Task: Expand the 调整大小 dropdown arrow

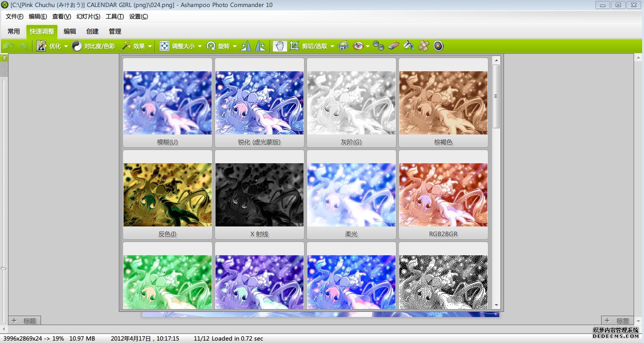Action: (200, 46)
